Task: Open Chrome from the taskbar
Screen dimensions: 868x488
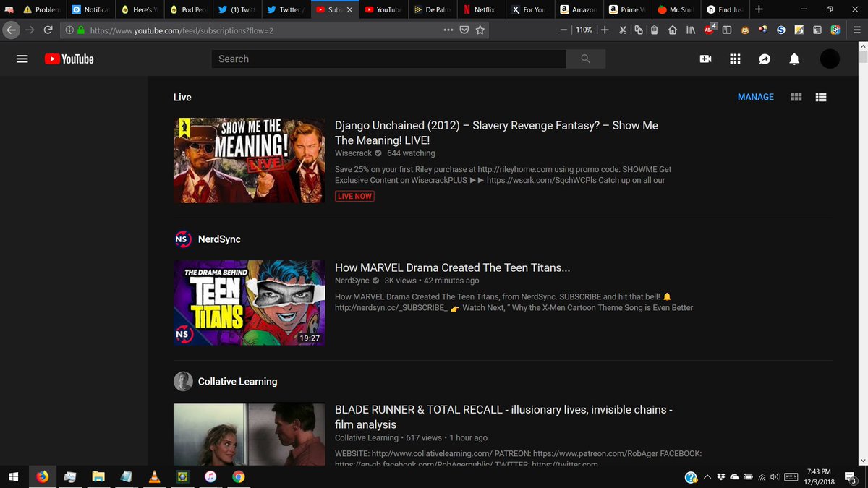Action: 239,476
